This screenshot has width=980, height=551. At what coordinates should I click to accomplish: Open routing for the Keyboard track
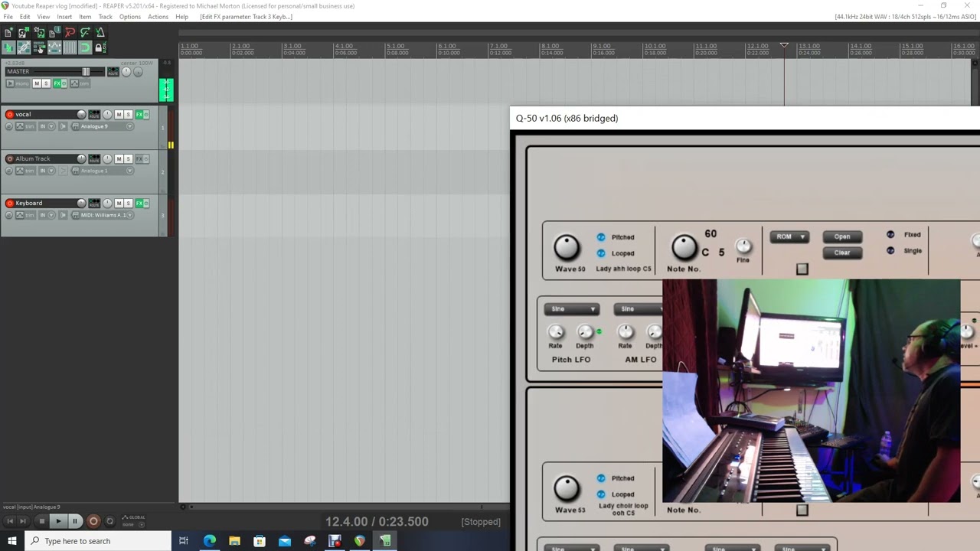94,204
